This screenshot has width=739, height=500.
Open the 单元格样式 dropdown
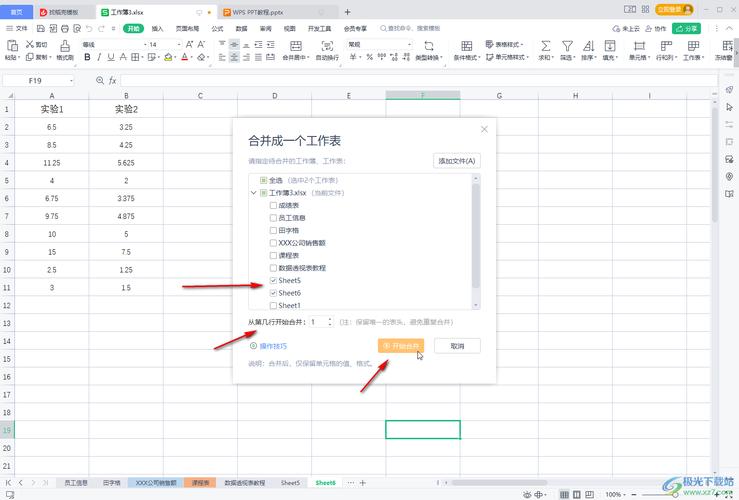pos(507,57)
